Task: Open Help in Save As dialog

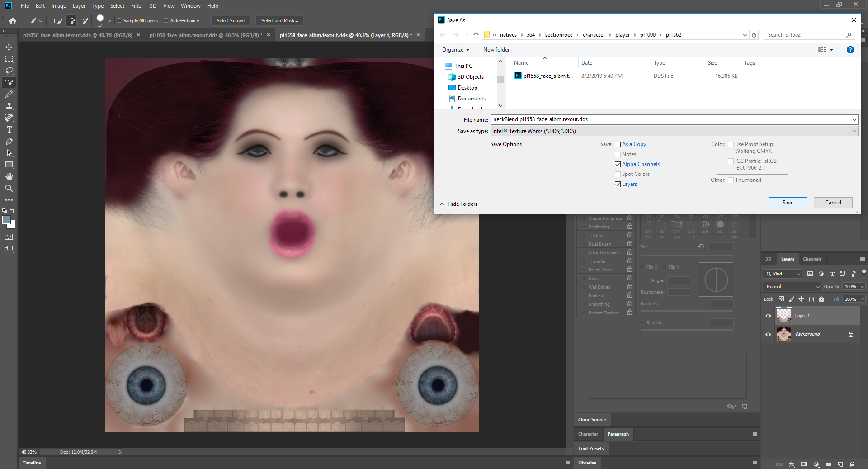Action: click(x=850, y=50)
